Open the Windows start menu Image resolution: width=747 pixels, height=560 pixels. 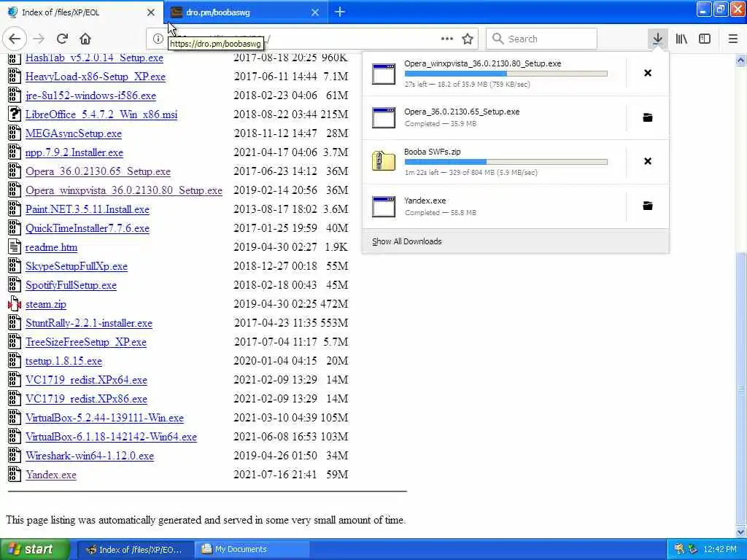pos(35,549)
